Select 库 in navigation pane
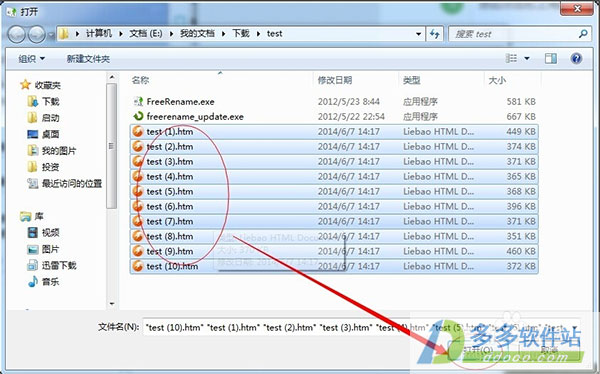This screenshot has height=374, width=600. coord(39,216)
